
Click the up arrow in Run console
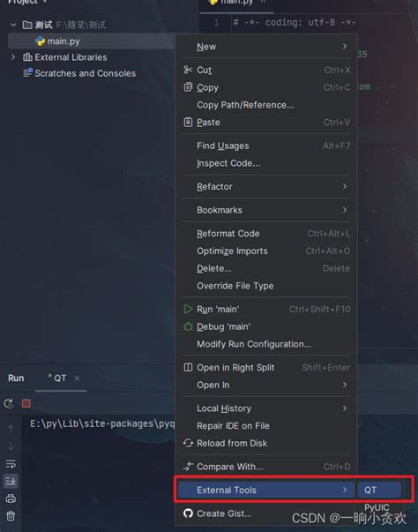click(x=11, y=429)
